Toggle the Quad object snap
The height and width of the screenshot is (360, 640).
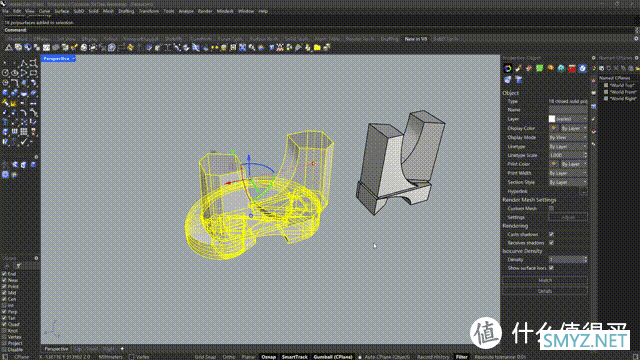point(4,324)
